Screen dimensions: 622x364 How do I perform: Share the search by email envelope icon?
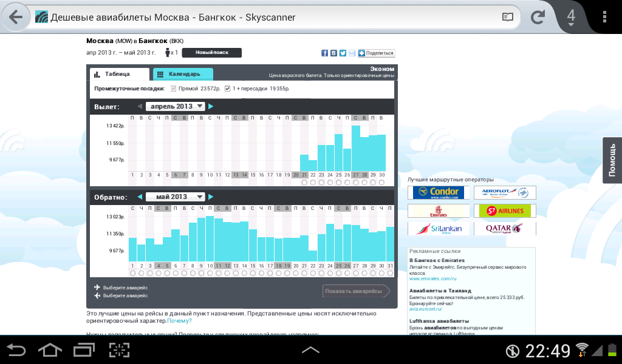352,53
